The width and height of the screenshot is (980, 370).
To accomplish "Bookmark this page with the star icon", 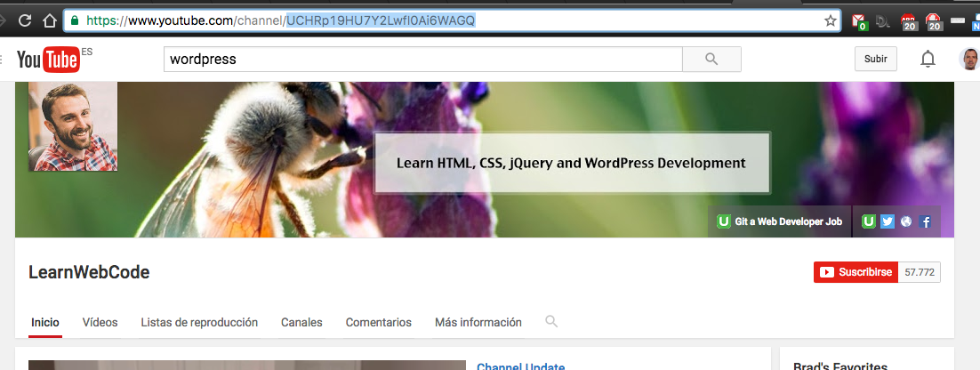I will (x=831, y=20).
